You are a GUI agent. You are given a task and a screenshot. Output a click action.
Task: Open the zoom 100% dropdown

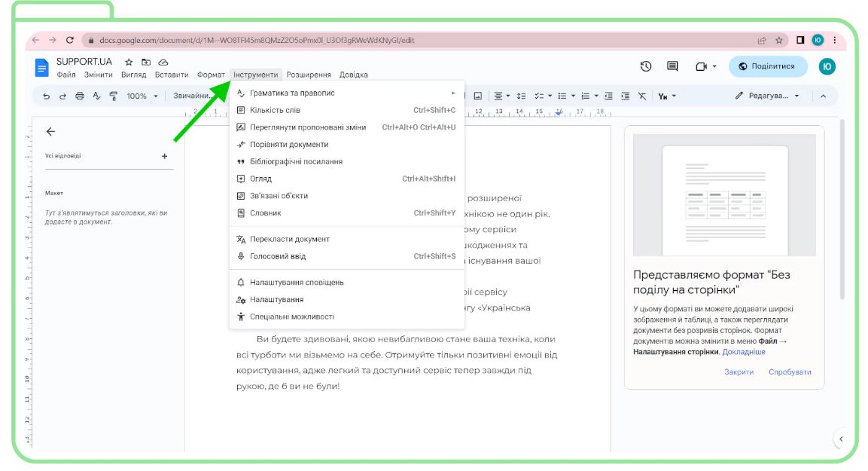[142, 96]
